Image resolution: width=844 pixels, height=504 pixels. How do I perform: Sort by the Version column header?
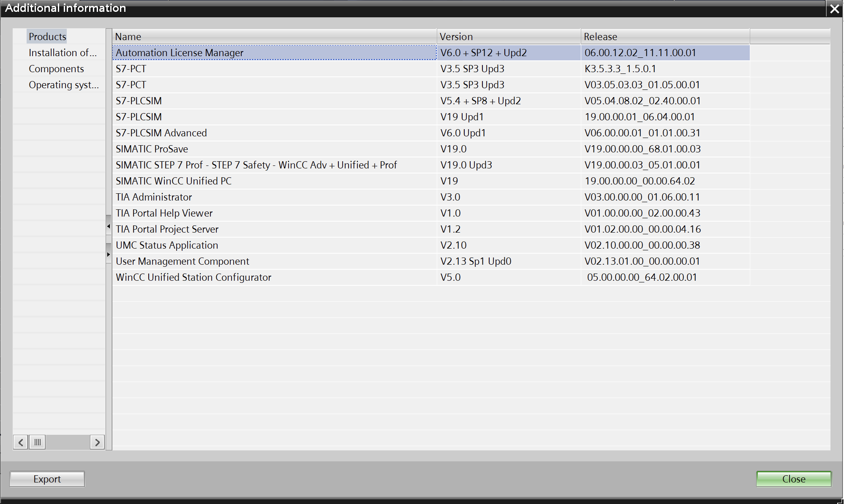508,37
